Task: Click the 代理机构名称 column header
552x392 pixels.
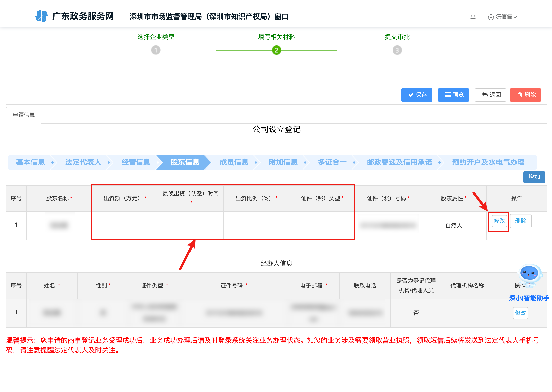Action: click(467, 286)
